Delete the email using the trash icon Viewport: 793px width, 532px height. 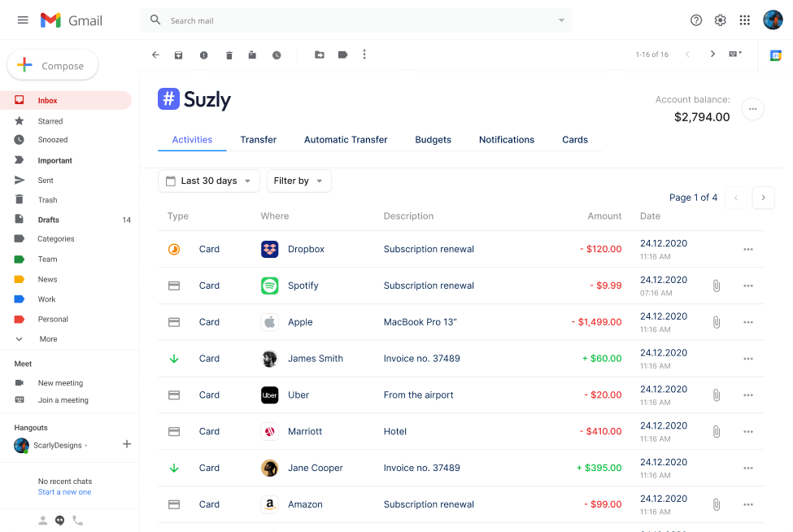[229, 55]
